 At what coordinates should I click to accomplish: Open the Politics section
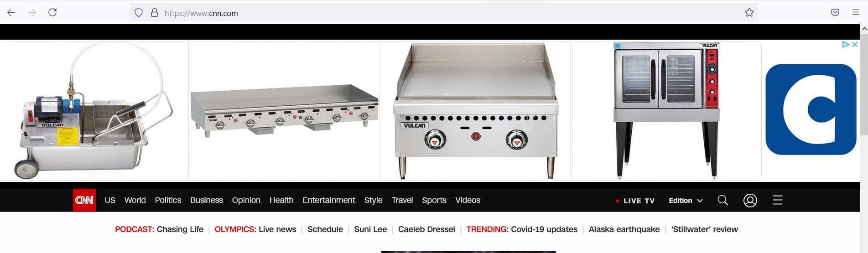click(168, 200)
